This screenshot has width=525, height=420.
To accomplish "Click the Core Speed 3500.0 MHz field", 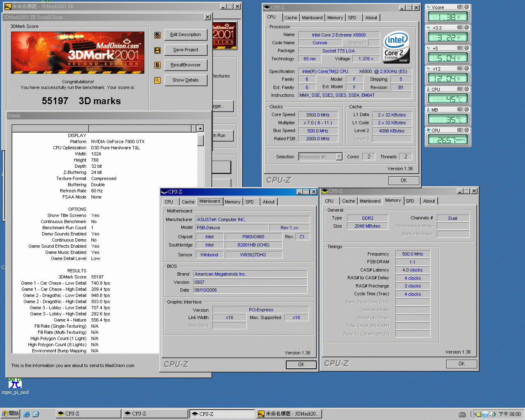I will tap(318, 115).
